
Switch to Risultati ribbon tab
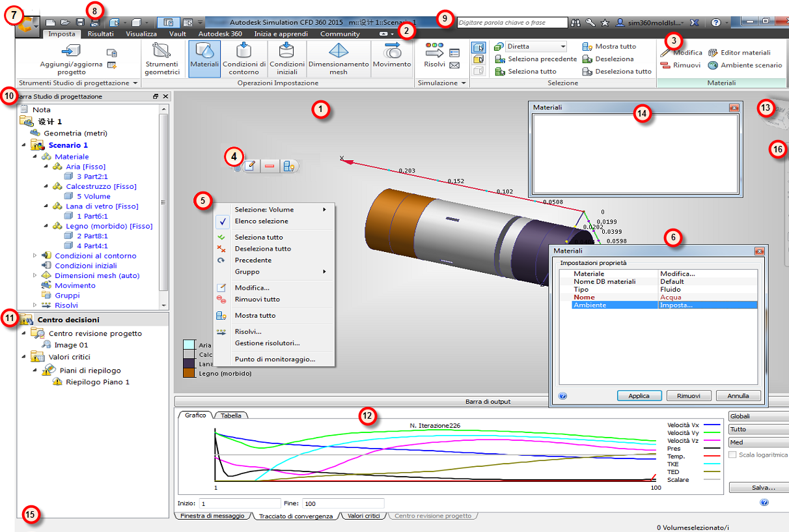100,34
